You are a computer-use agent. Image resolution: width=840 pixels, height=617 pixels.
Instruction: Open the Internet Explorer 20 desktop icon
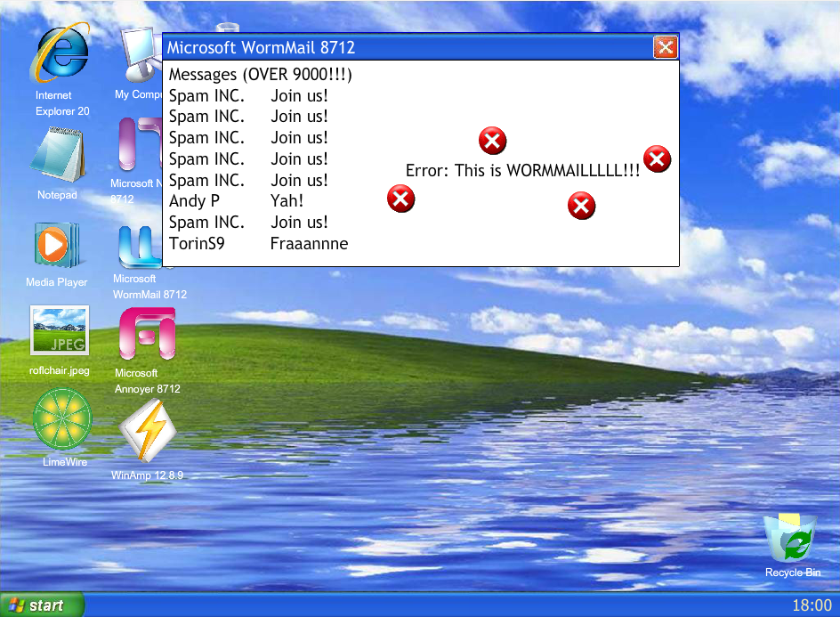(61, 53)
